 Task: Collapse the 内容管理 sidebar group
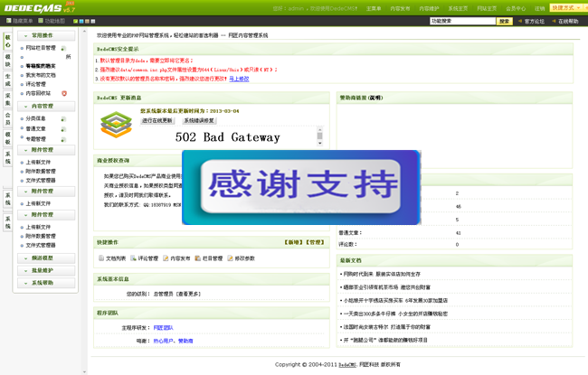(x=46, y=107)
